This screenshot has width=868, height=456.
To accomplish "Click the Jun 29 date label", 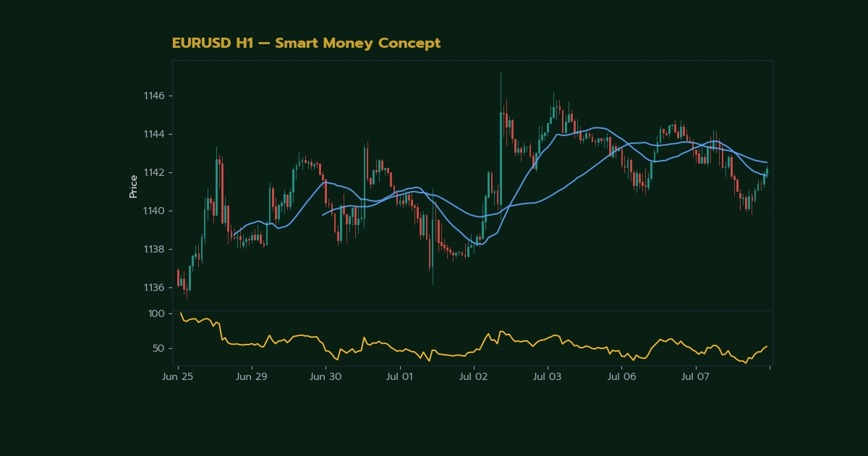I will tap(252, 377).
